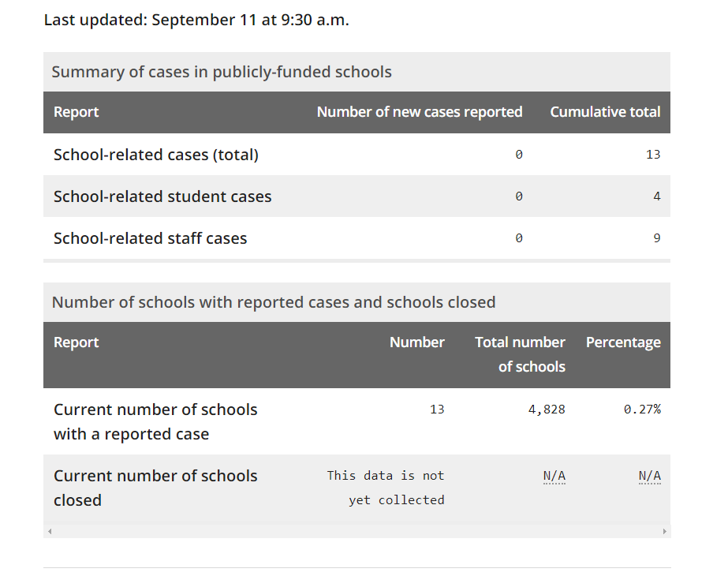
Task: Click the 'Summary of cases in publicly-funded schools' caption
Action: (222, 72)
